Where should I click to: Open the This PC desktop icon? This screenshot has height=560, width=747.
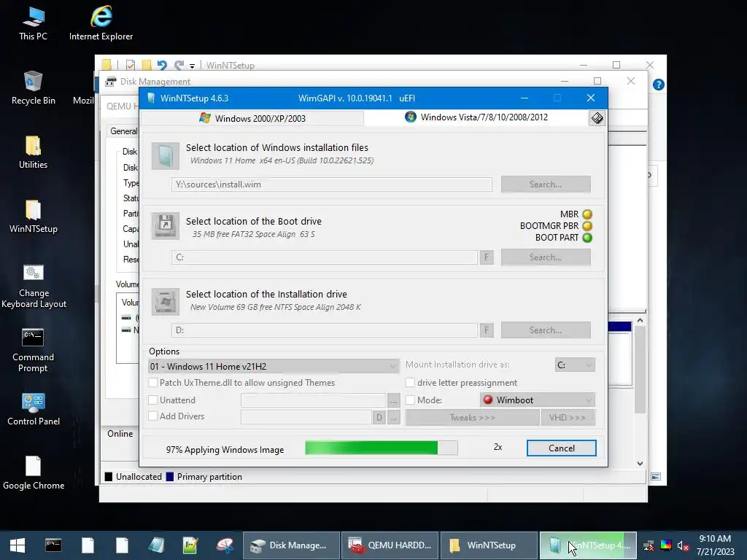pos(33,23)
